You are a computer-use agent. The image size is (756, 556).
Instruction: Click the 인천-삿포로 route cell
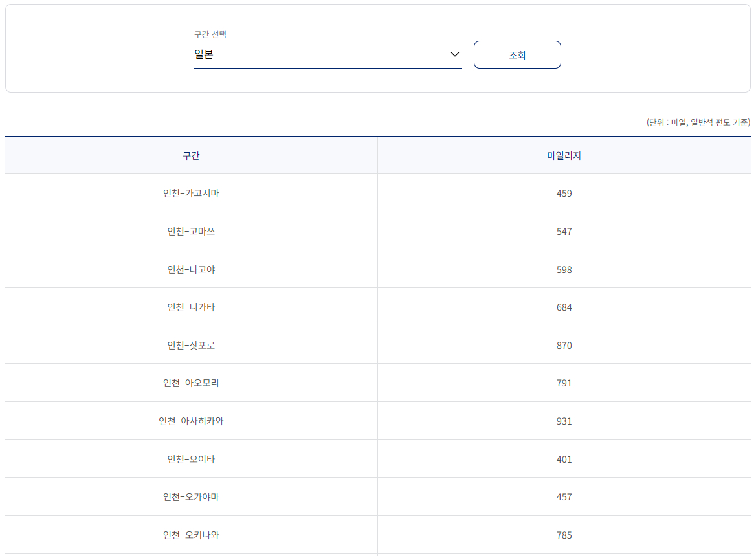(191, 345)
